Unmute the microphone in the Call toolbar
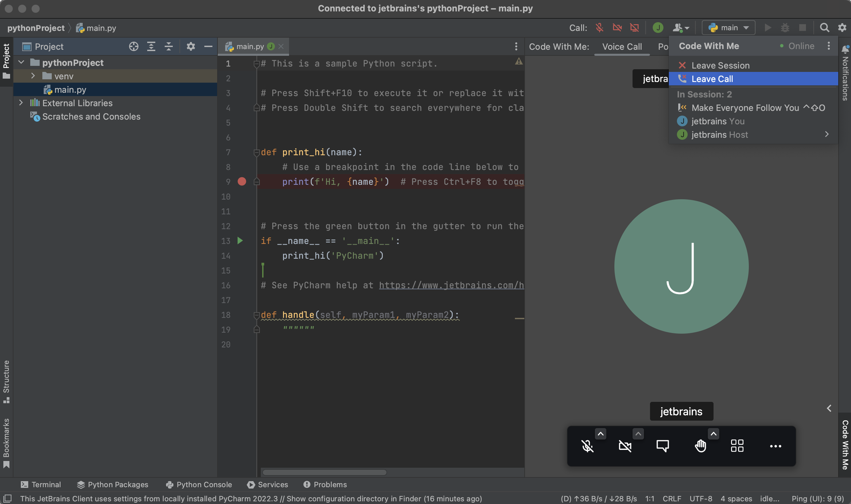 [600, 28]
